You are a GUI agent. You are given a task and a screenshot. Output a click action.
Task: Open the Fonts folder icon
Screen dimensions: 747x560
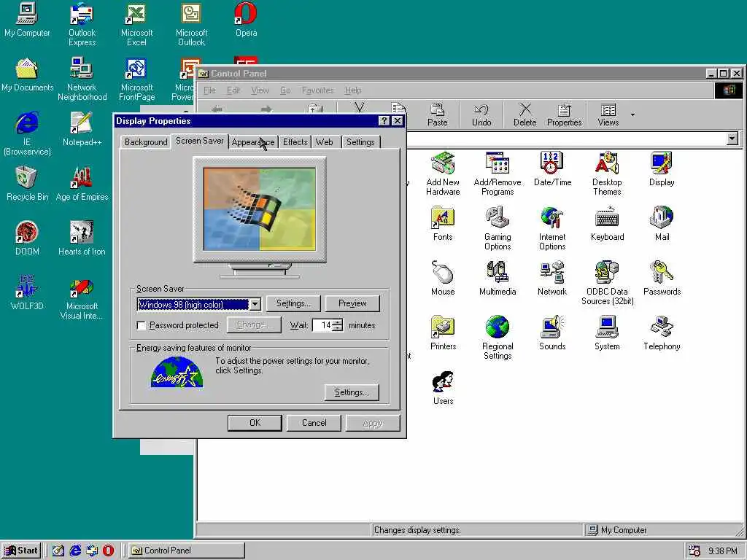(443, 223)
